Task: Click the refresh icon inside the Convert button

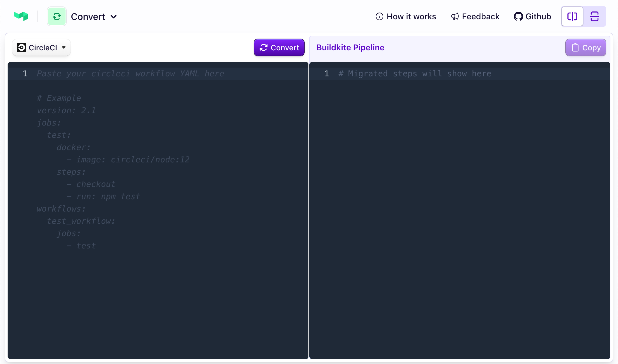Action: pos(264,47)
